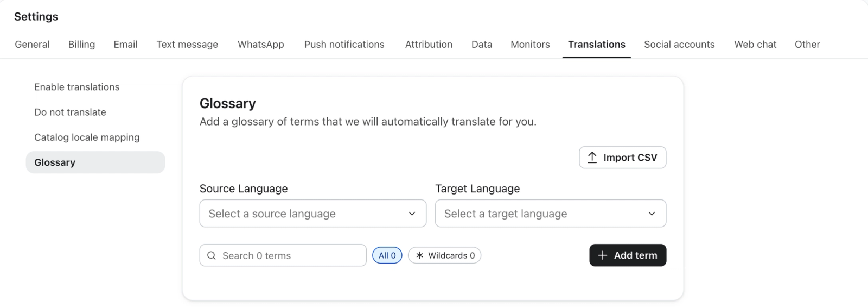Click the magnifier icon in the search box
The height and width of the screenshot is (307, 868).
click(212, 255)
